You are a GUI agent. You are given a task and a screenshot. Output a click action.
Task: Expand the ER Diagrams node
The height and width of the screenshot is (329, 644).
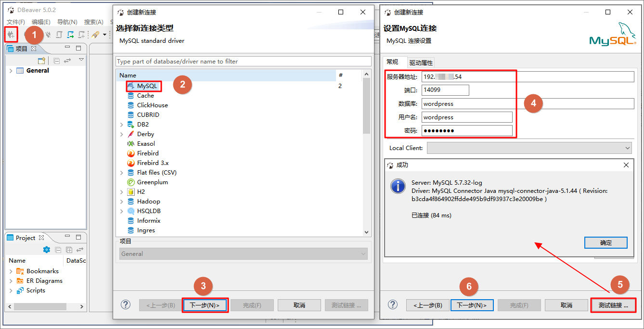[x=11, y=281]
